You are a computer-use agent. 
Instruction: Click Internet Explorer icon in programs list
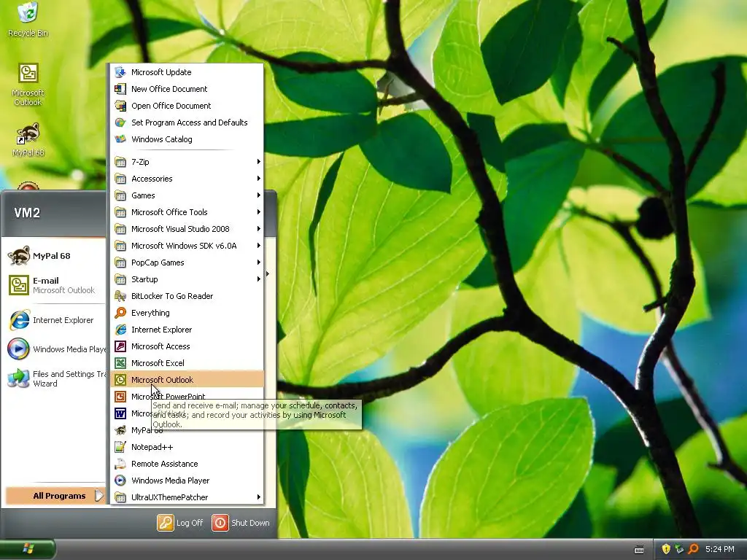coord(120,330)
